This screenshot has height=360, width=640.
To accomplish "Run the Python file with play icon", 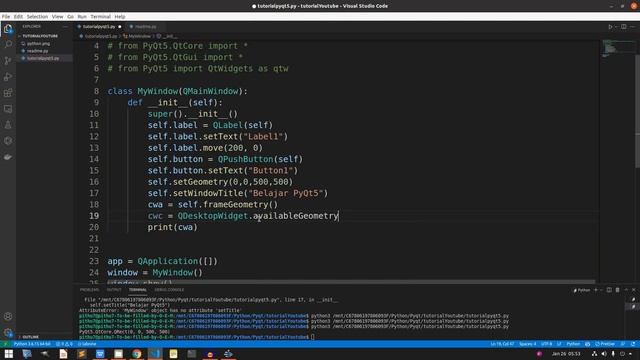I will 610,27.
